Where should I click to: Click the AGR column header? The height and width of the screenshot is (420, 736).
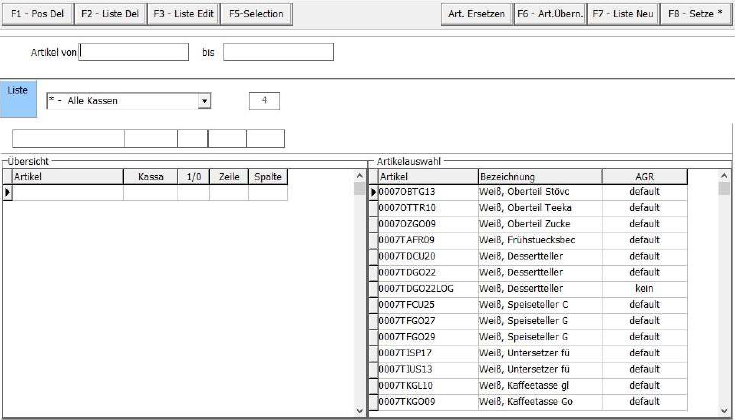point(644,177)
